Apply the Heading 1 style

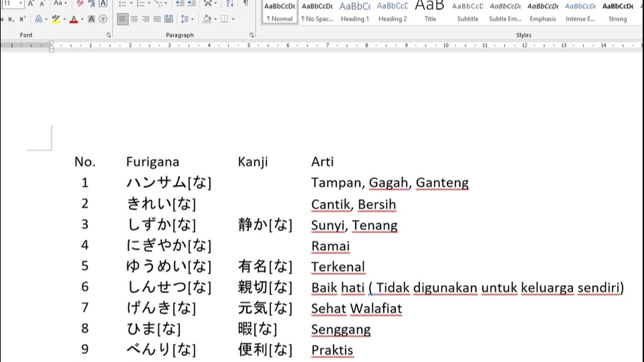point(355,11)
